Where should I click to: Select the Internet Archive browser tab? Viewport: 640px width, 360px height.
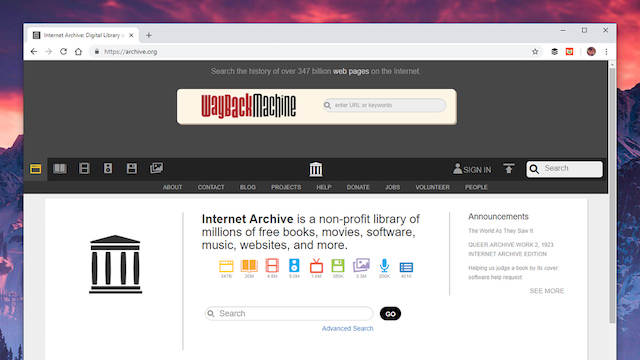pyautogui.click(x=83, y=36)
